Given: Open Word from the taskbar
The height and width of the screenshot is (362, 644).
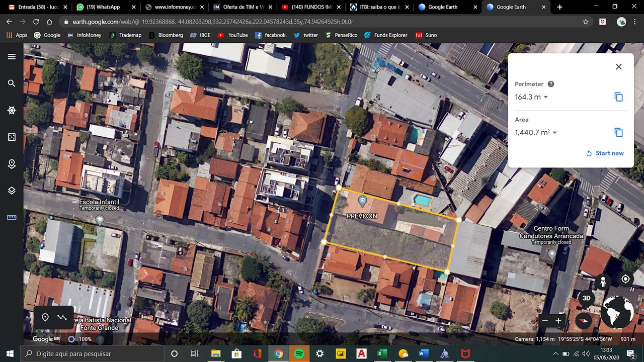Looking at the screenshot, I should click(x=423, y=353).
